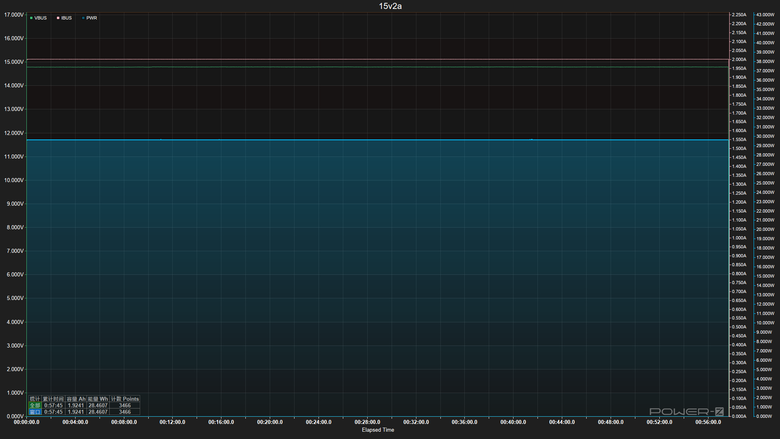
Task: Click the blue PWR trace line
Action: coord(378,140)
